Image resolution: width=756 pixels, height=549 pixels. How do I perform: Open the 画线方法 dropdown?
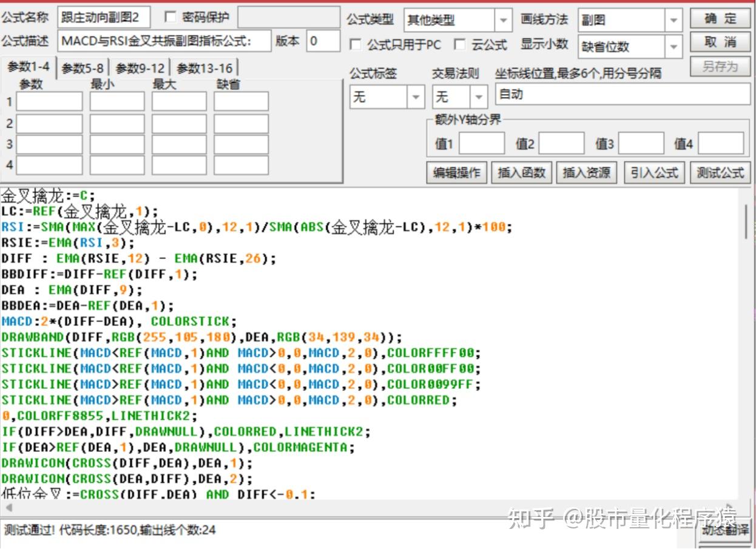(x=673, y=21)
